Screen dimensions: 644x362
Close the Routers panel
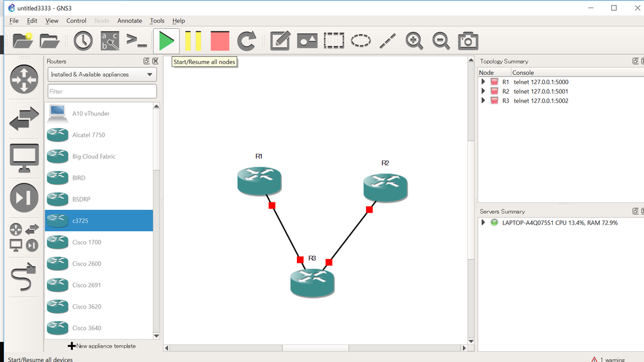tap(155, 61)
